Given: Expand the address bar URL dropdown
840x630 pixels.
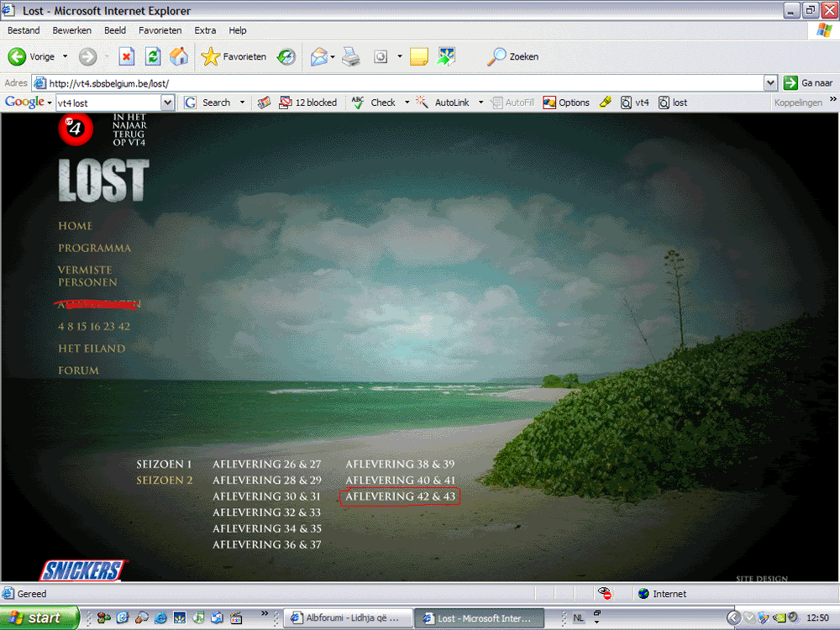Looking at the screenshot, I should [770, 83].
